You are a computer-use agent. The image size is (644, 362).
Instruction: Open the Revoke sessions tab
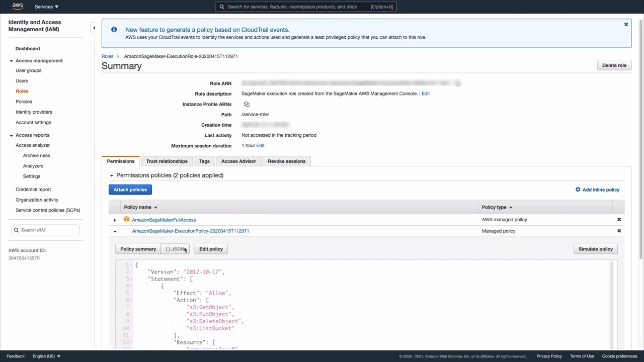pos(286,161)
